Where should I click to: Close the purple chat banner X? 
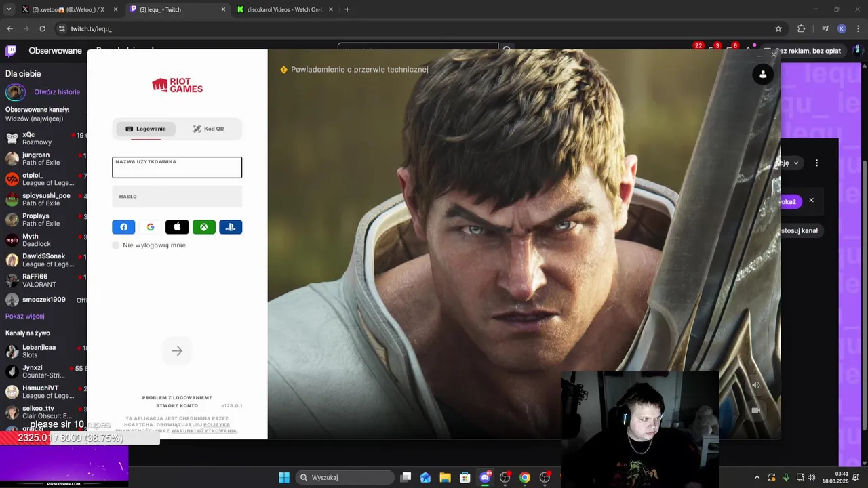tap(811, 200)
